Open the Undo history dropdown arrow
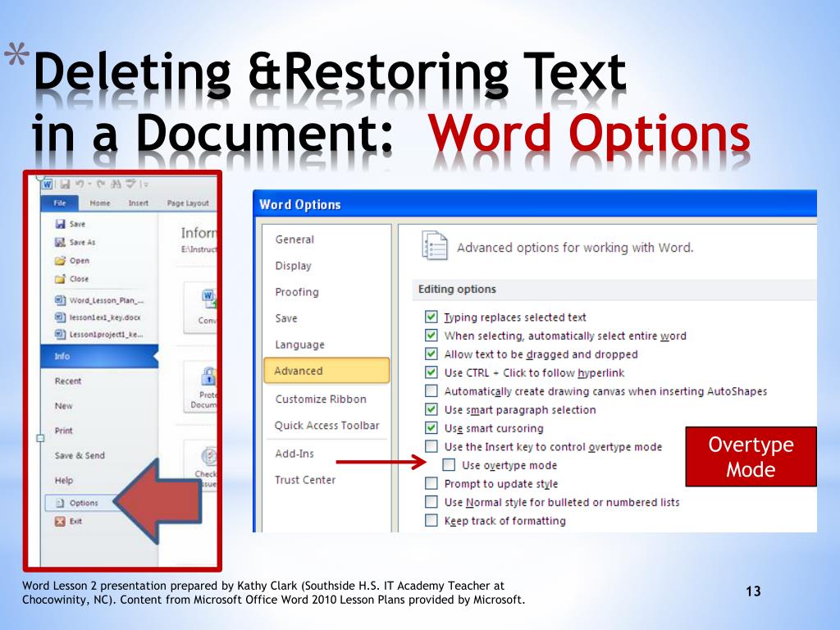This screenshot has height=630, width=840. point(89,185)
